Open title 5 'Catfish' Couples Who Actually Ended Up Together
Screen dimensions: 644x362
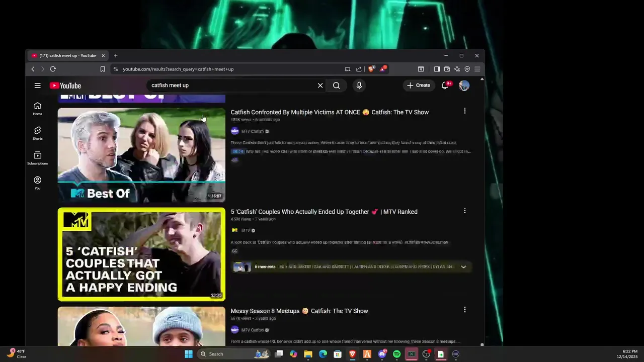pos(324,212)
